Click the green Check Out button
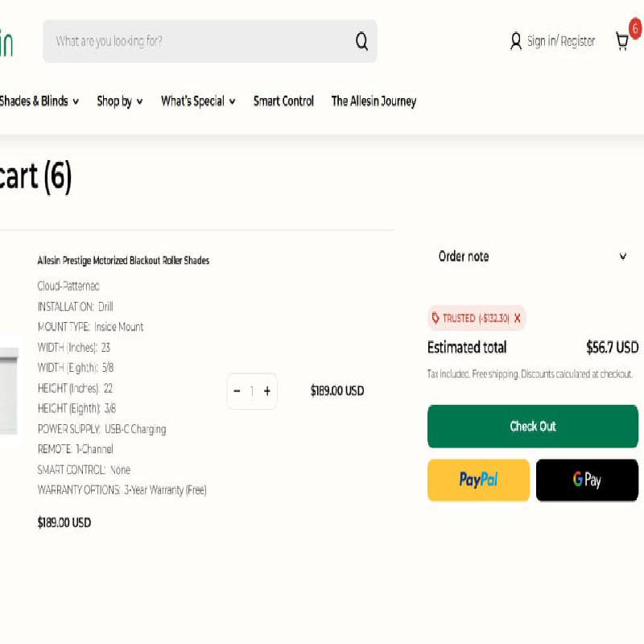The height and width of the screenshot is (644, 644). point(532,427)
